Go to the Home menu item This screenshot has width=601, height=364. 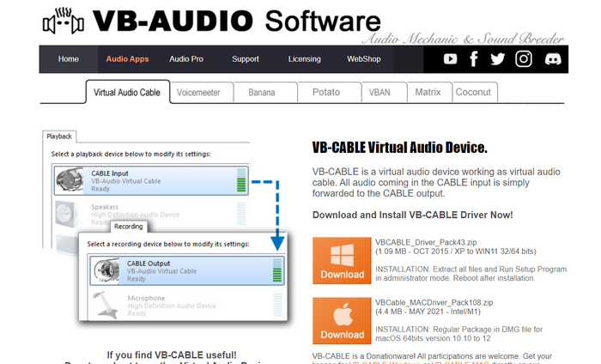tap(68, 59)
